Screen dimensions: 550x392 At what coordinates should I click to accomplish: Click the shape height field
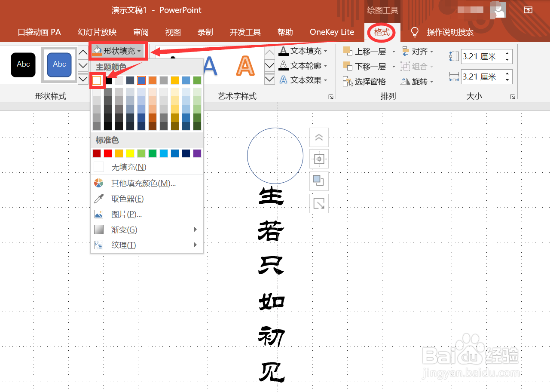coord(482,56)
